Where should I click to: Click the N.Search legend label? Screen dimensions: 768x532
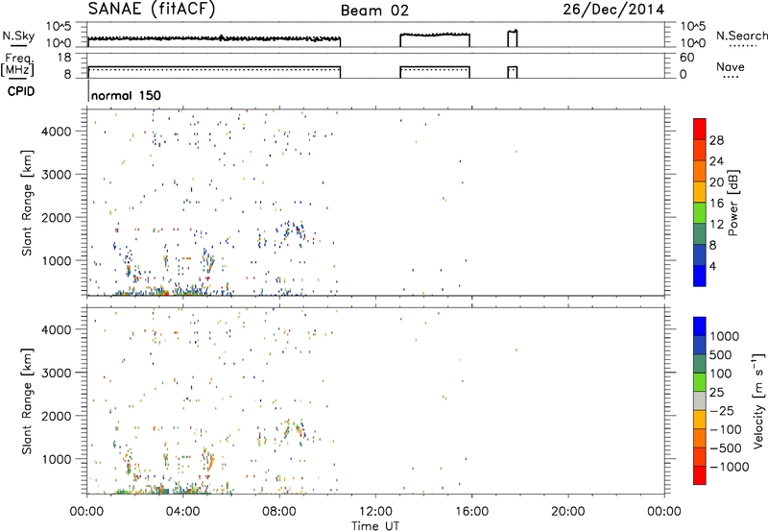pos(741,36)
